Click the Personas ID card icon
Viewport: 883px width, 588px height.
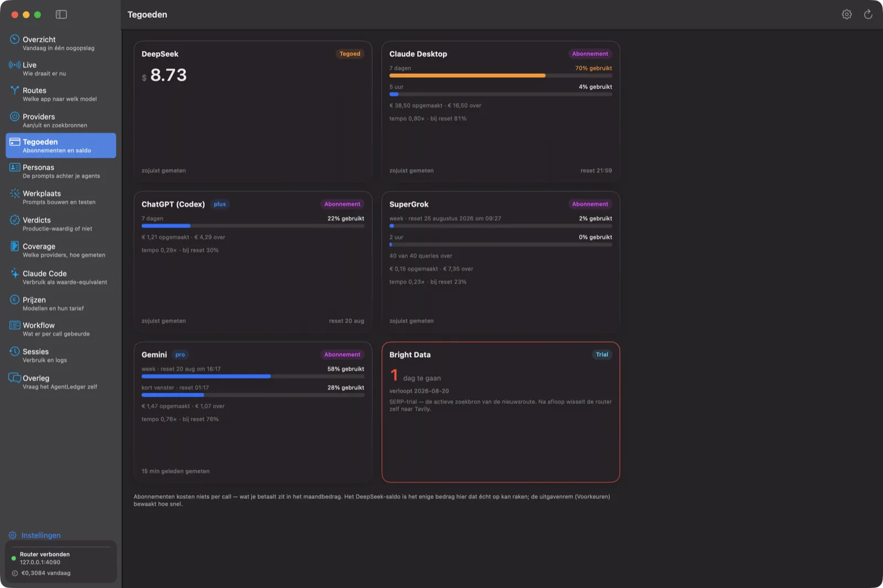tap(15, 167)
